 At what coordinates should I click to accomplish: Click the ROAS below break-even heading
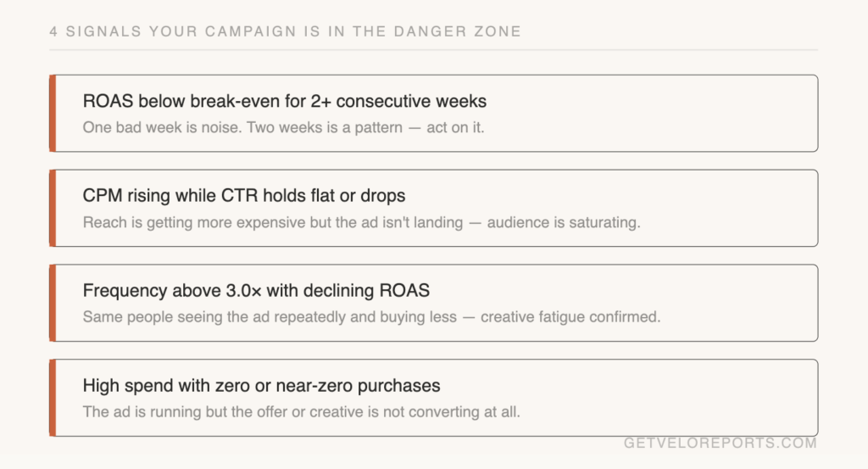point(285,102)
